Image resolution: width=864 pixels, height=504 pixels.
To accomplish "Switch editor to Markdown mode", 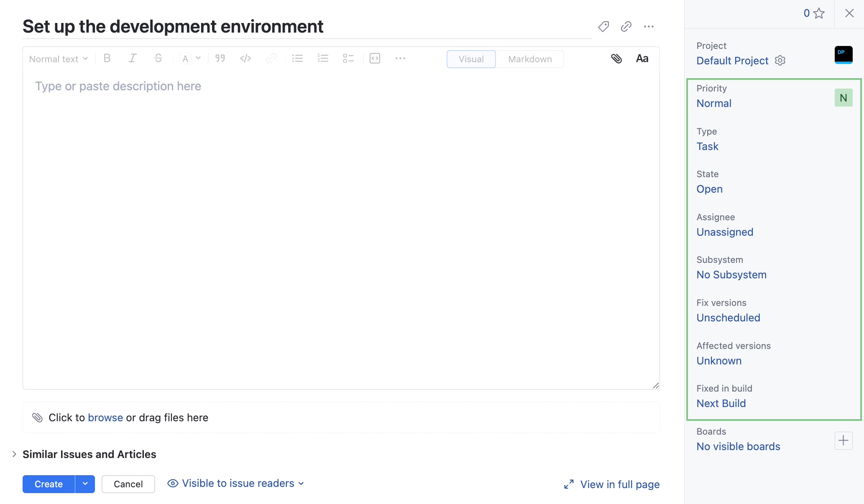I will [x=530, y=59].
